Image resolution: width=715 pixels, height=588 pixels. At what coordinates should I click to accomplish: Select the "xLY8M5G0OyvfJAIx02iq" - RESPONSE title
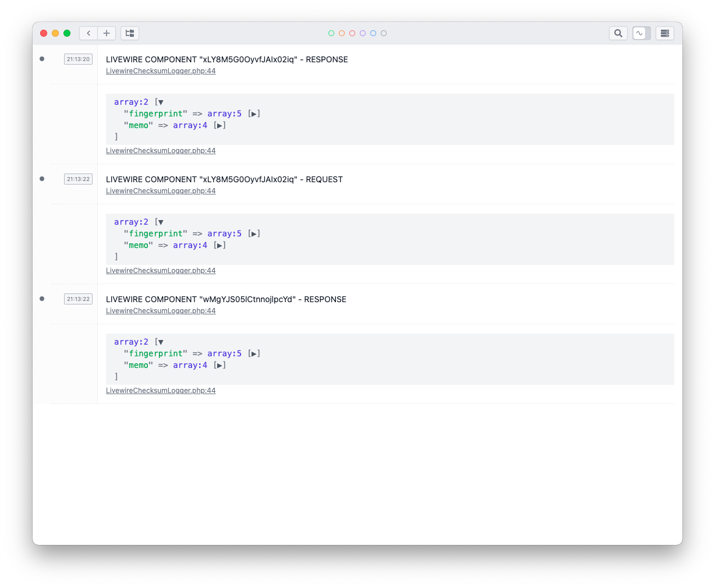point(227,59)
